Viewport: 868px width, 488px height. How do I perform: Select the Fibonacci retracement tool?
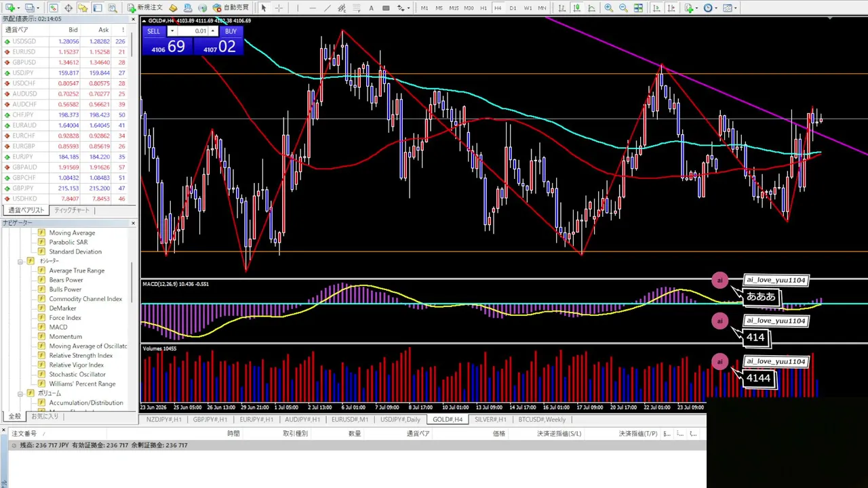pos(356,8)
